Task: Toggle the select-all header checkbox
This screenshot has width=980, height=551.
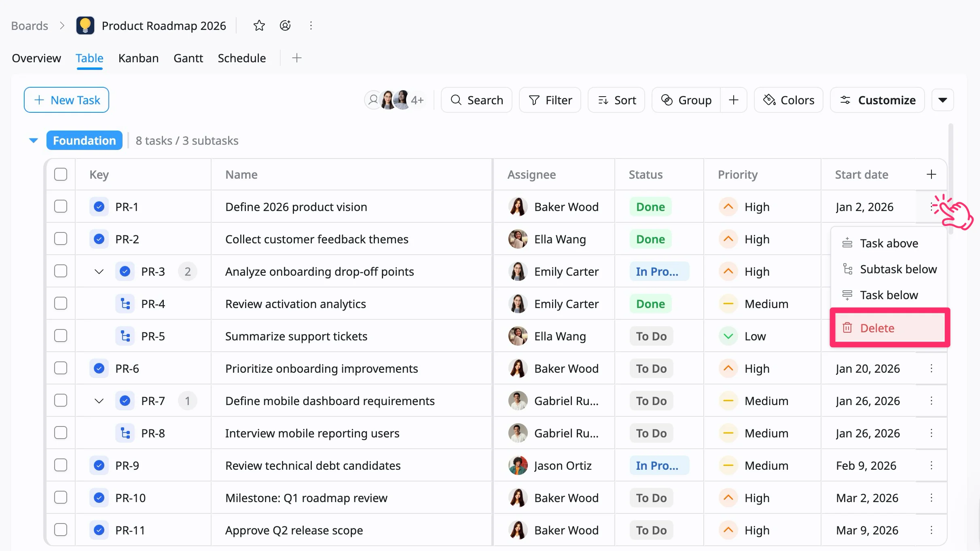Action: (x=61, y=174)
